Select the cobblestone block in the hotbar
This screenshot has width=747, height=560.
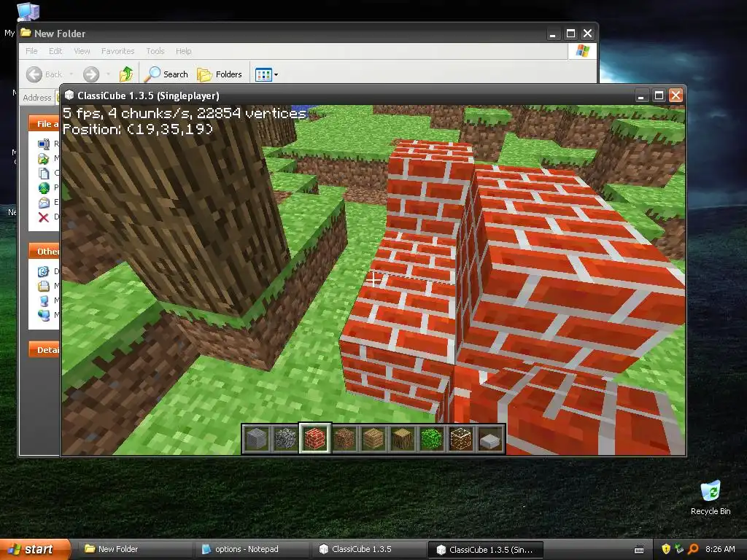pos(285,438)
